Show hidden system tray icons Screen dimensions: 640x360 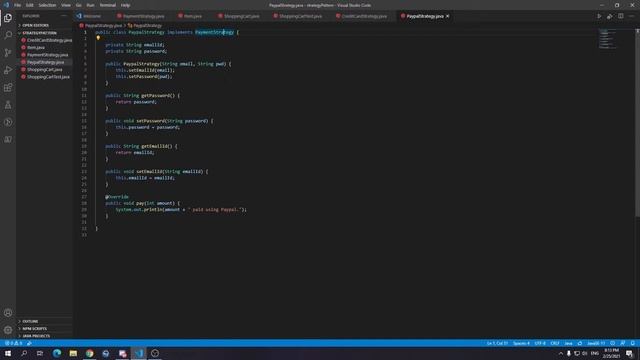click(560, 353)
